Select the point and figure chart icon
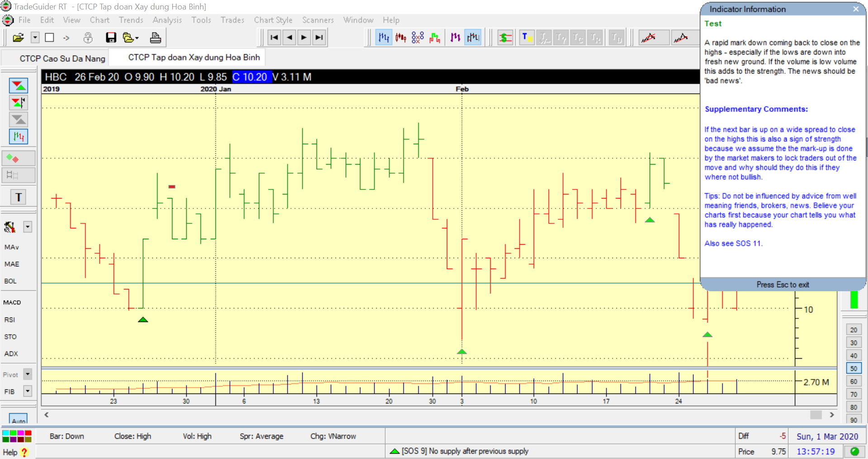The image size is (868, 459). tap(417, 38)
